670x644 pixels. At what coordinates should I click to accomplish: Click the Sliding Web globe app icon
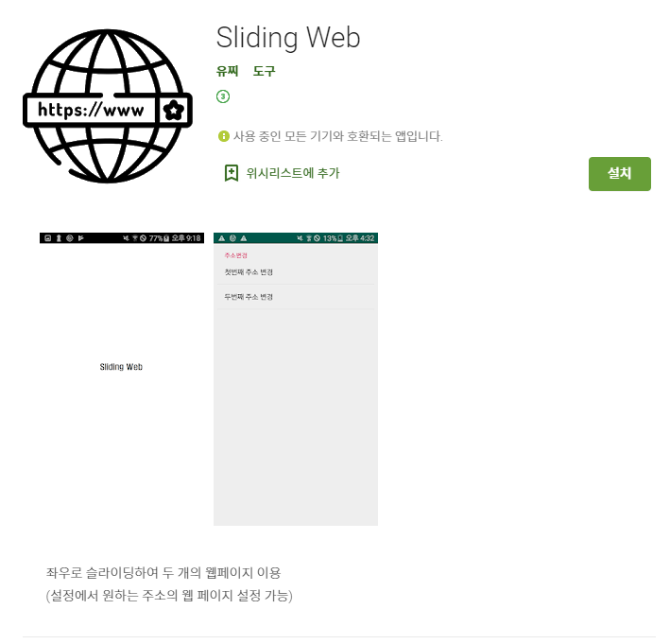pyautogui.click(x=108, y=106)
